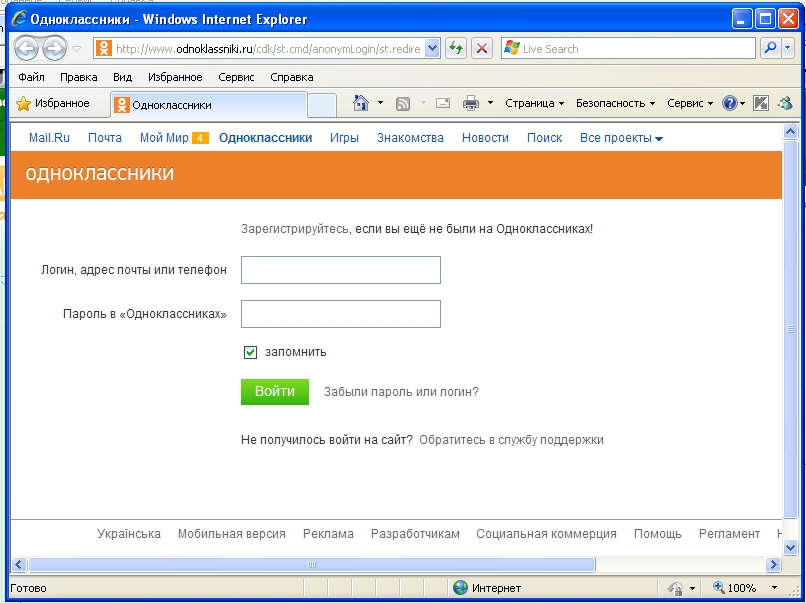This screenshot has width=806, height=603.
Task: Switch language via the Українська link
Action: (x=129, y=534)
